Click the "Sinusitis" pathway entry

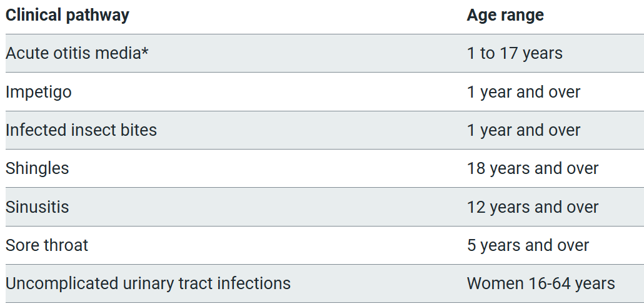38,207
